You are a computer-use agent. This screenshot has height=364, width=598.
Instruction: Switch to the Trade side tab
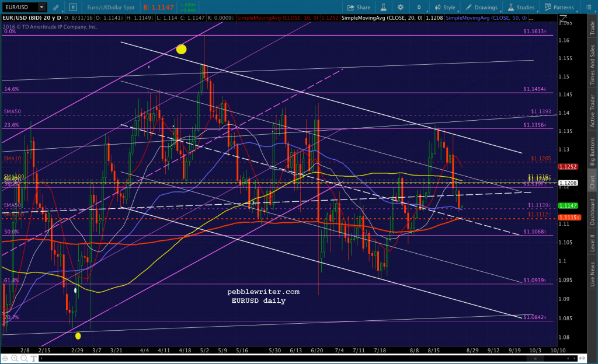[x=592, y=28]
